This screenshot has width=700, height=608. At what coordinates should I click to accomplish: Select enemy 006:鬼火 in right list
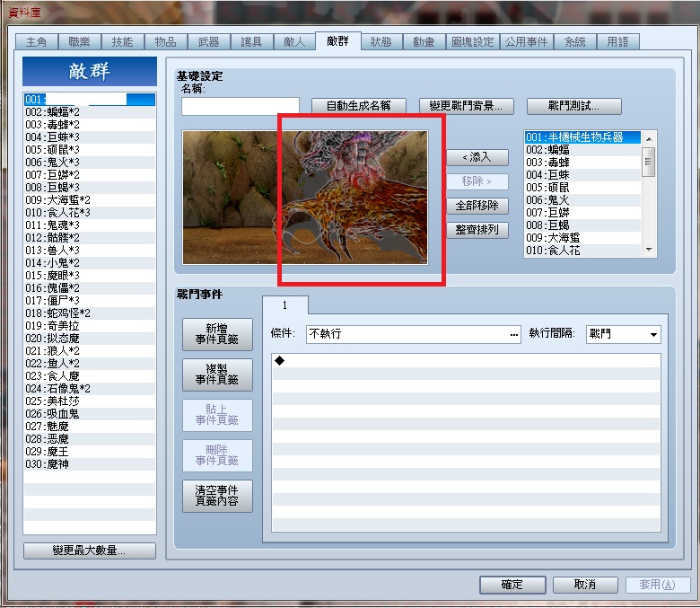pyautogui.click(x=582, y=200)
